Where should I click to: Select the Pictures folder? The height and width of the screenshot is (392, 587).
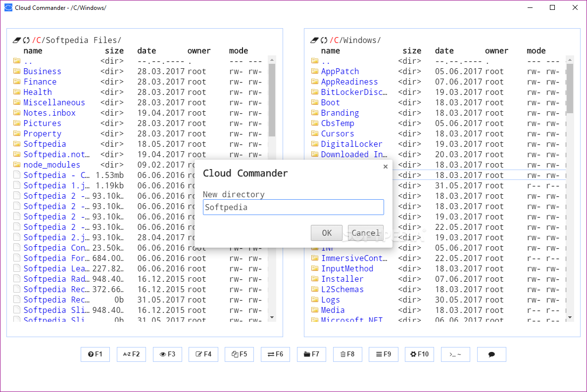42,123
